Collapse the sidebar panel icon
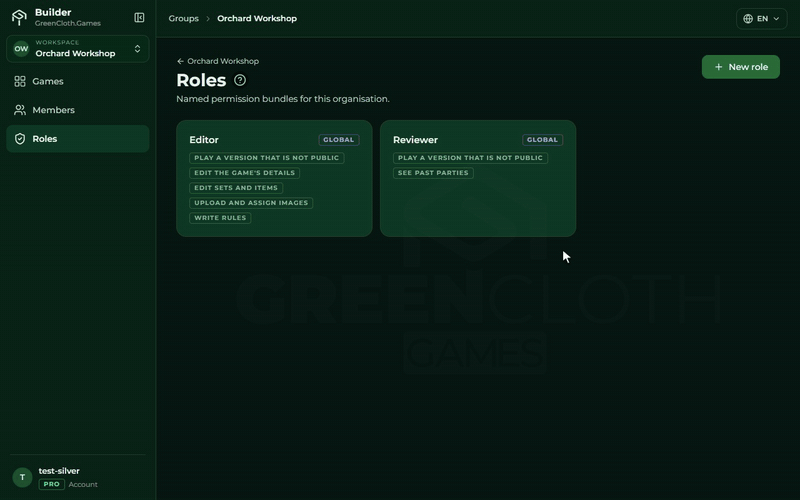The height and width of the screenshot is (500, 800). coord(139,18)
